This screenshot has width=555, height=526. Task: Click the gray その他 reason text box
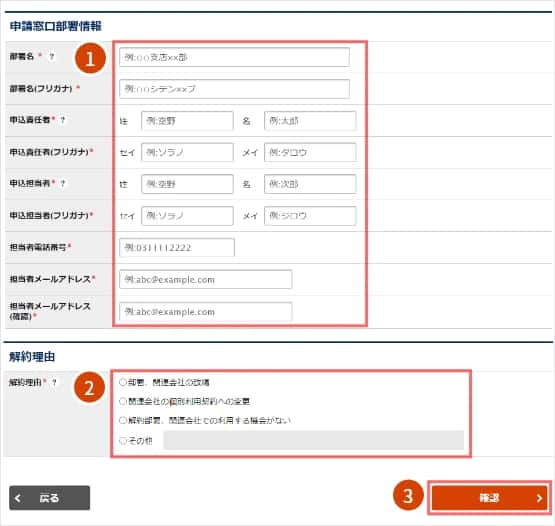click(x=314, y=440)
